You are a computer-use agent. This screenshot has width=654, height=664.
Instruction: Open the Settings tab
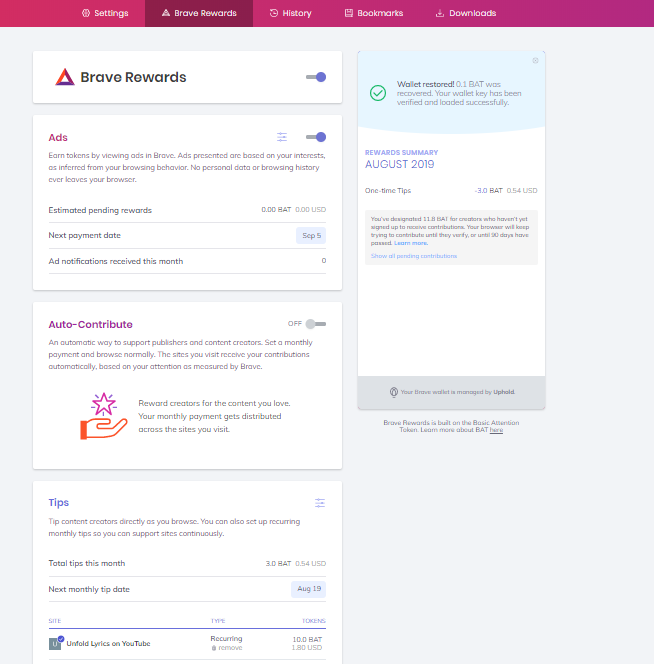tap(105, 13)
